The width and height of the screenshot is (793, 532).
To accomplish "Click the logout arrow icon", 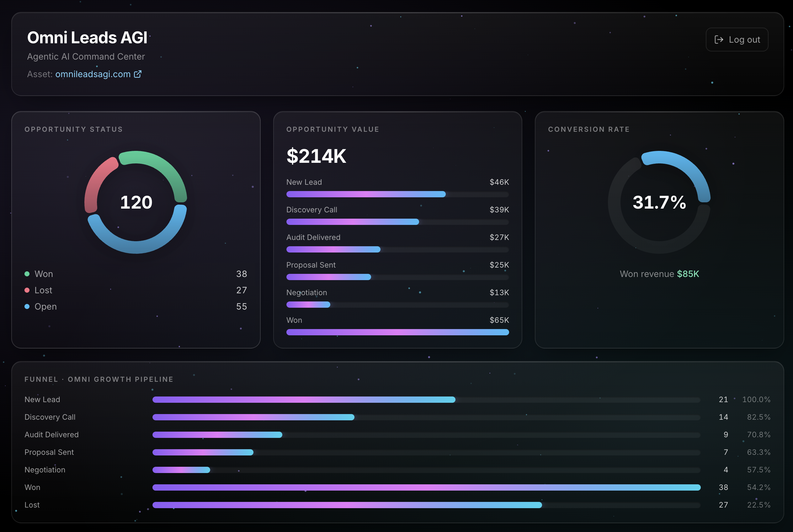I will (x=719, y=40).
